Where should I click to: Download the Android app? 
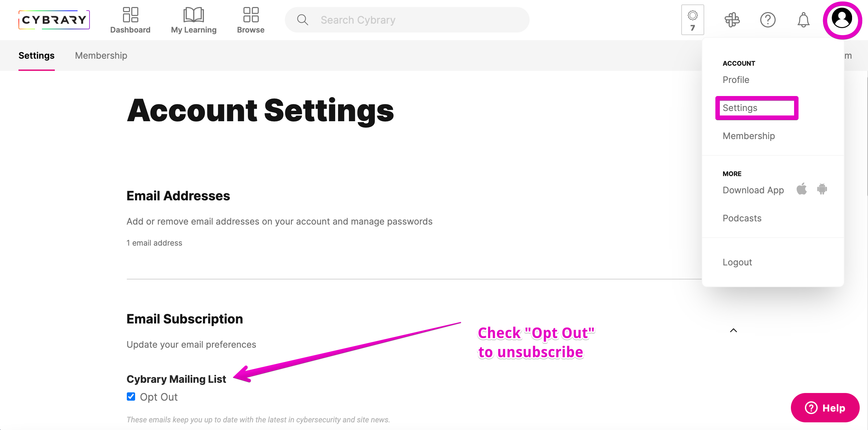(822, 189)
